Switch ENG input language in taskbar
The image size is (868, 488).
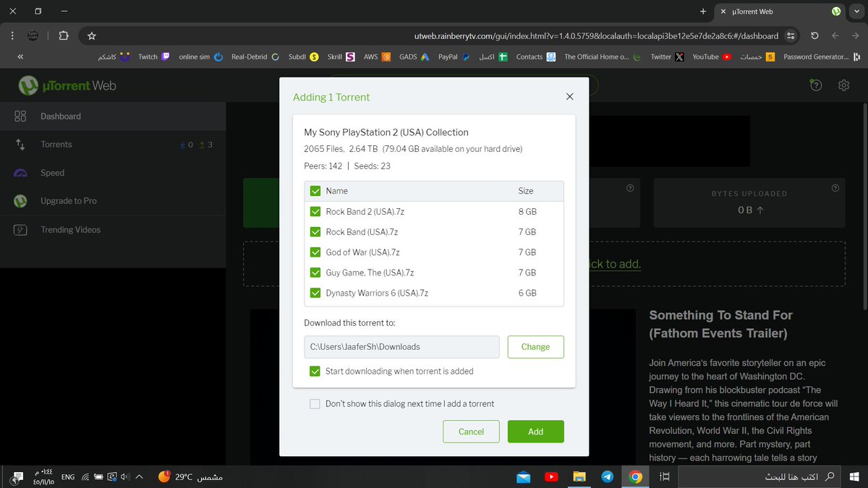pos(68,476)
